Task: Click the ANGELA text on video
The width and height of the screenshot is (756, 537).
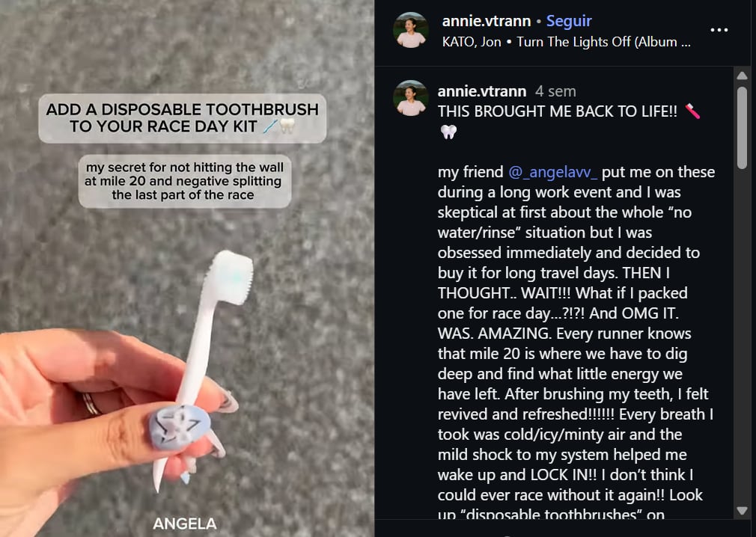Action: (x=185, y=524)
